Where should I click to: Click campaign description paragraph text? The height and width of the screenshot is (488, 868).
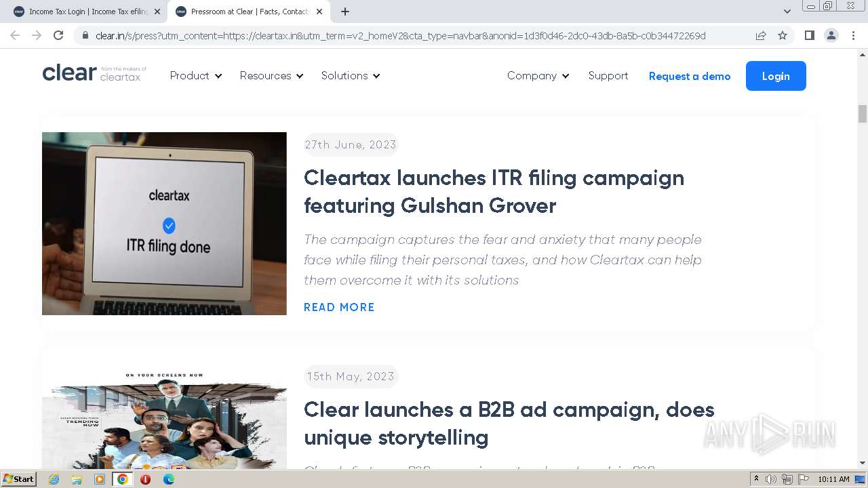click(x=502, y=260)
